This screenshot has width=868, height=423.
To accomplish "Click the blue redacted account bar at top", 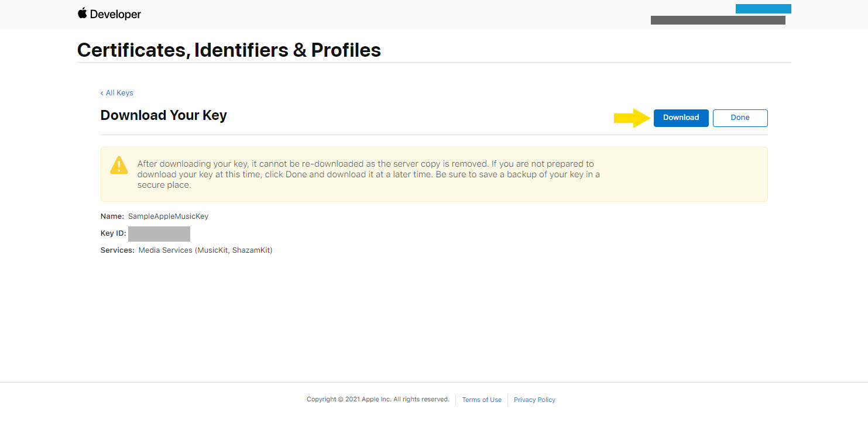I will pyautogui.click(x=763, y=9).
